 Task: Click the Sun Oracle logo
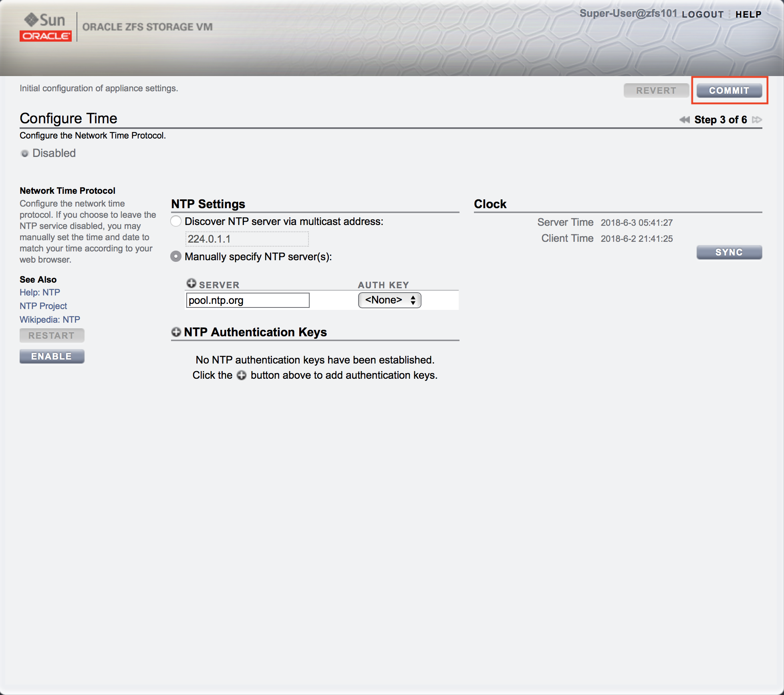(46, 27)
